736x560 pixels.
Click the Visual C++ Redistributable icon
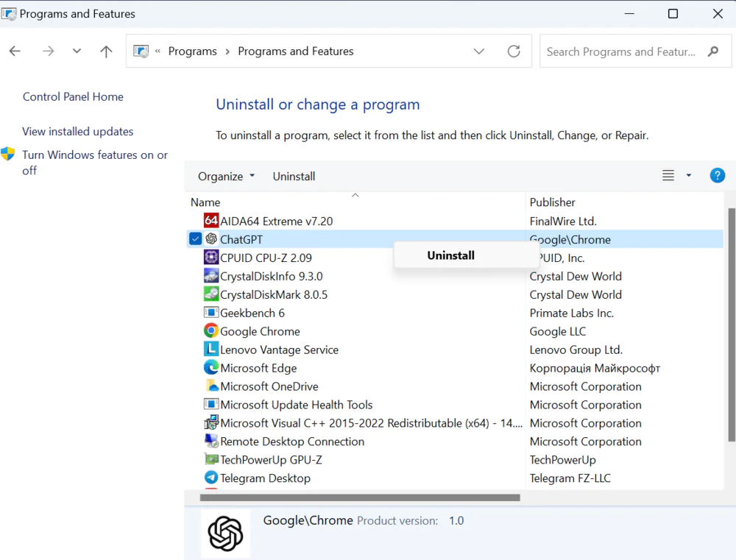pyautogui.click(x=211, y=422)
